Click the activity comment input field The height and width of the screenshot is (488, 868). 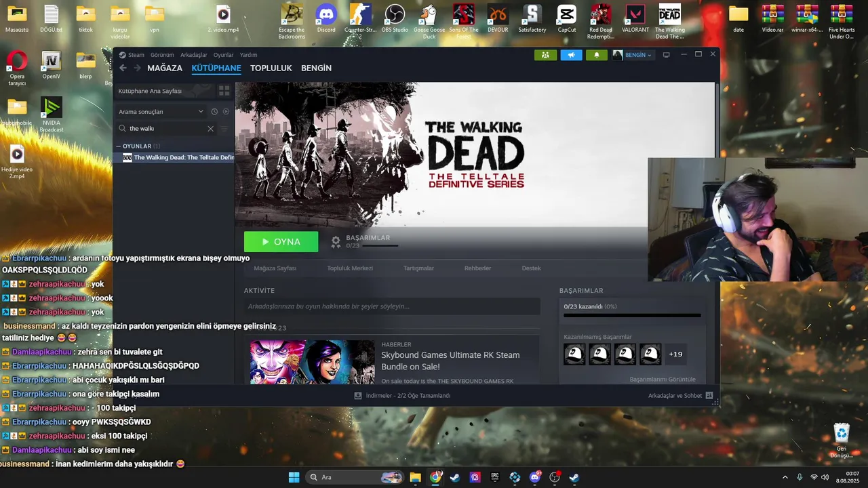[x=392, y=306]
